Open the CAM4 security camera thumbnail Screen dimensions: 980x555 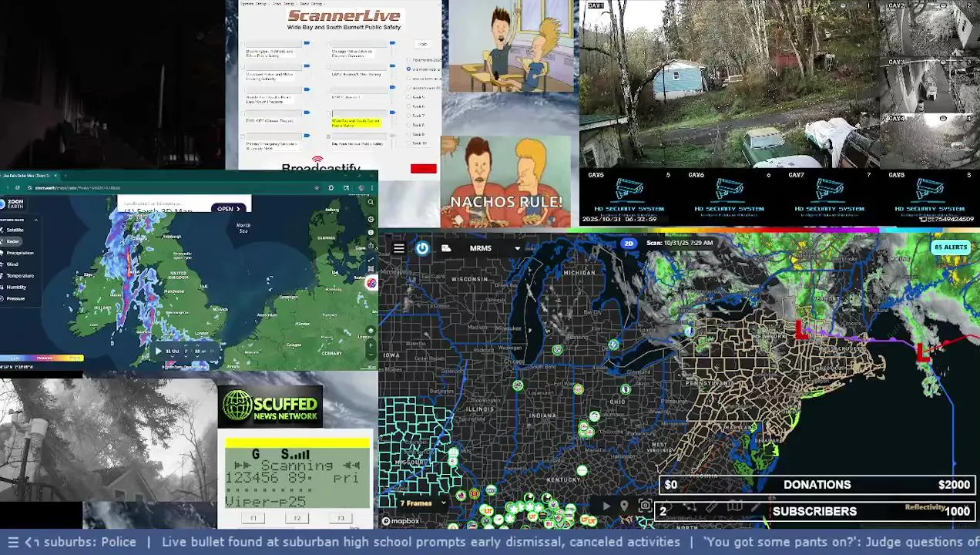click(929, 141)
